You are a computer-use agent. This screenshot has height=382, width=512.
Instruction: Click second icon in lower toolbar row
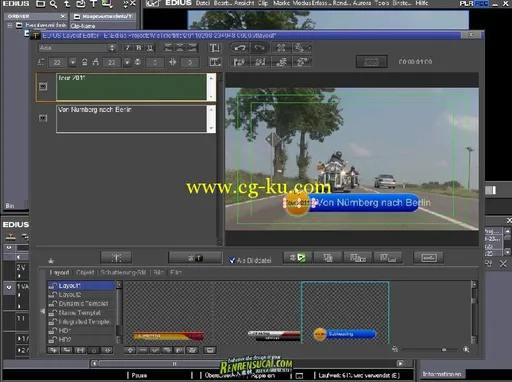tap(260, 62)
